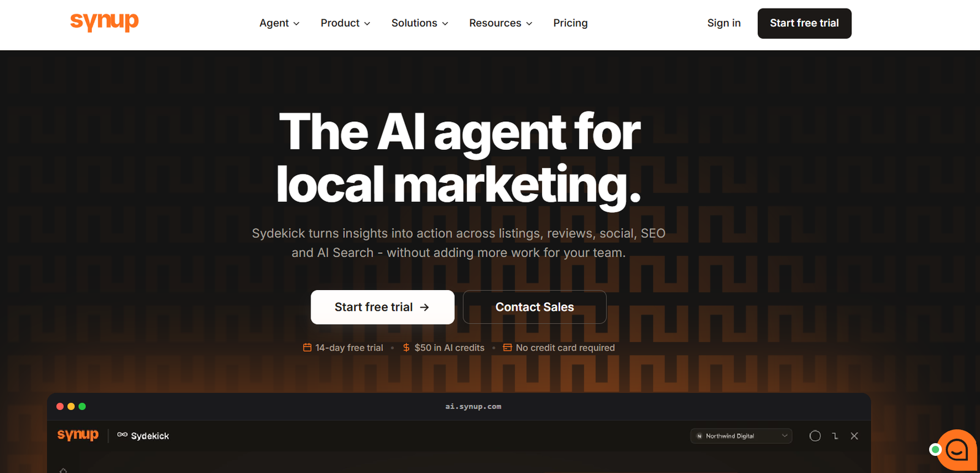Screen dimensions: 980x473
Task: Click the Sydekick infinity icon in the app preview
Action: click(x=123, y=435)
